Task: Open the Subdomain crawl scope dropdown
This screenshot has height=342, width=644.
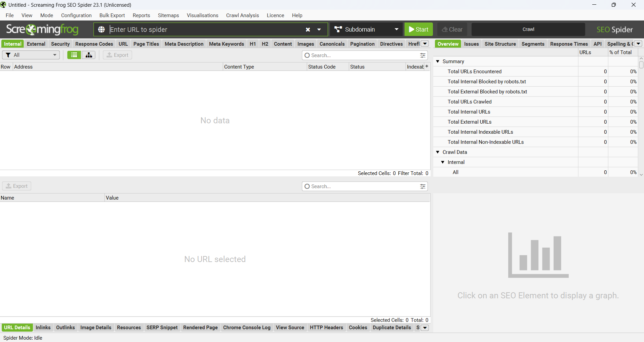Action: pyautogui.click(x=366, y=30)
